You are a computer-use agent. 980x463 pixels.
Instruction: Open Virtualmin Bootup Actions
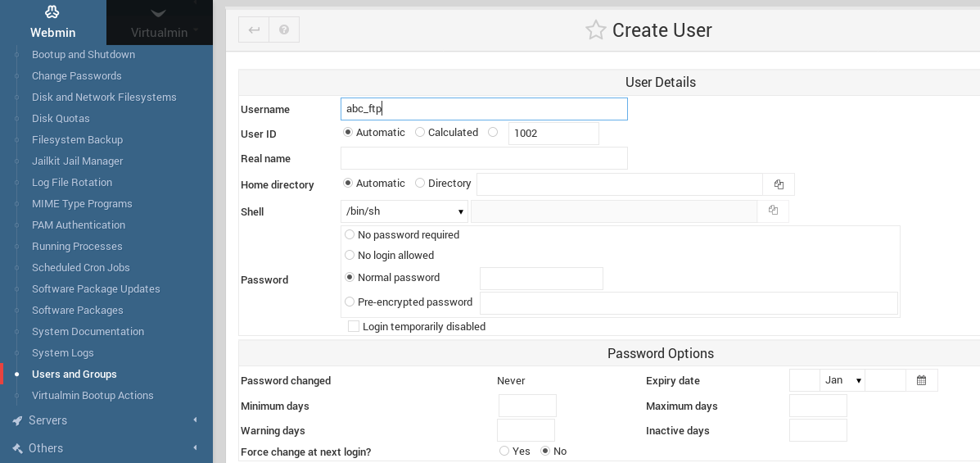tap(93, 395)
